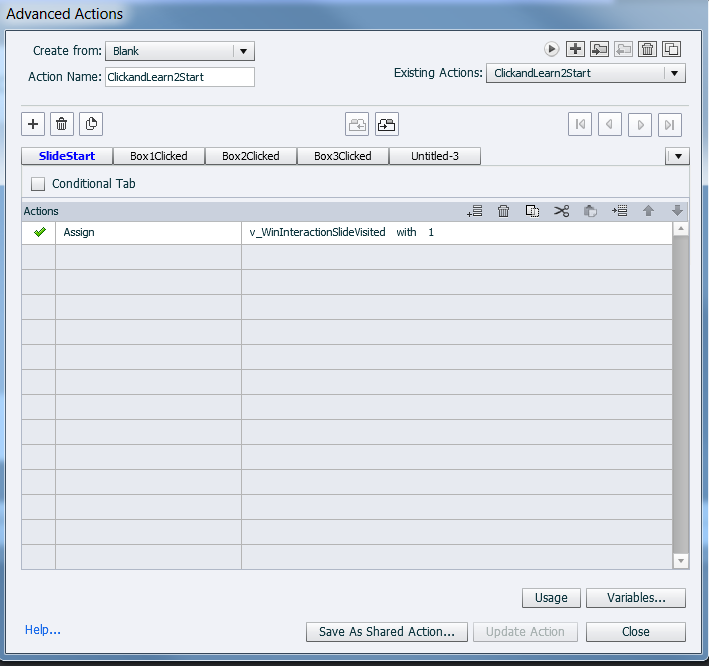
Task: Close the Advanced Actions dialog via Close button
Action: [x=636, y=632]
